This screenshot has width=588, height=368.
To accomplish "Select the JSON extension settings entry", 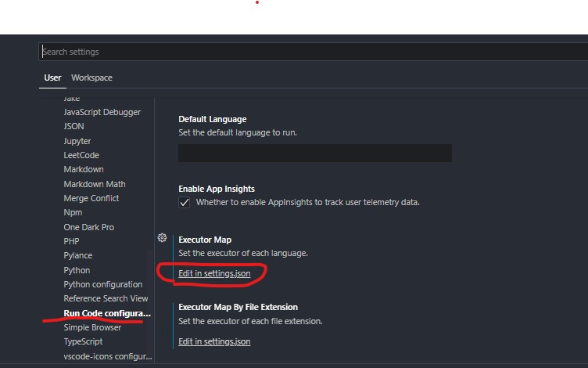I will pos(74,126).
